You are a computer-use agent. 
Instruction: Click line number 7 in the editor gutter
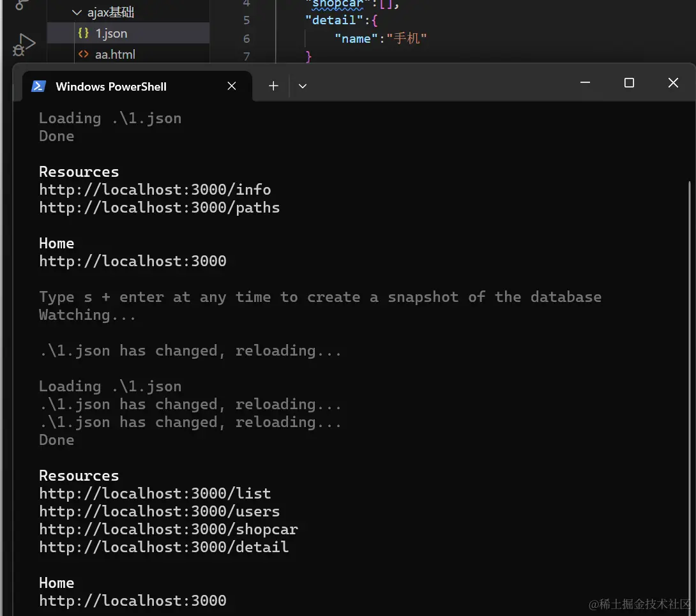(246, 56)
